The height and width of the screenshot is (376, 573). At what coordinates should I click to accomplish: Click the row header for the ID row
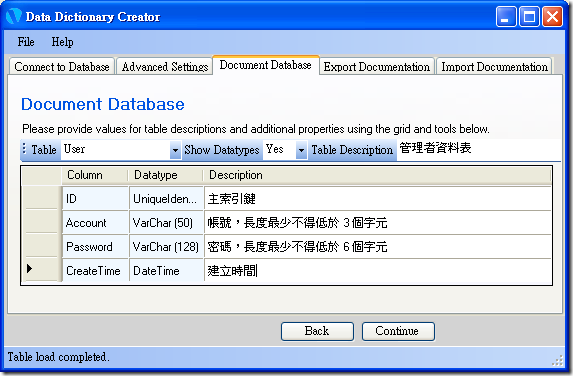pyautogui.click(x=41, y=198)
